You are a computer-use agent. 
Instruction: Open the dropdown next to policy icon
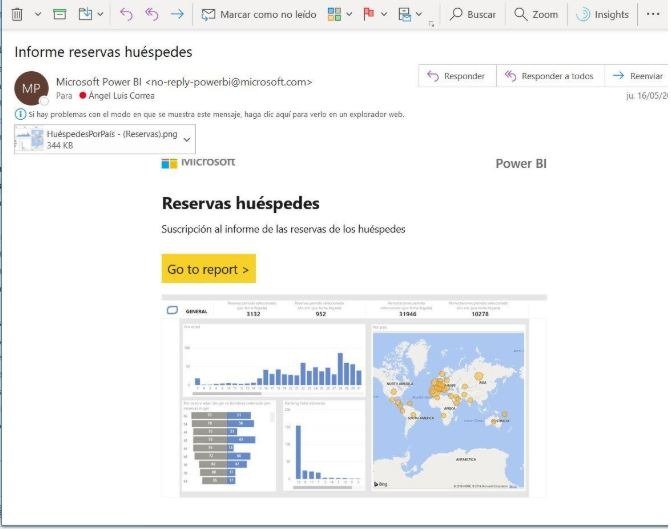(x=419, y=15)
